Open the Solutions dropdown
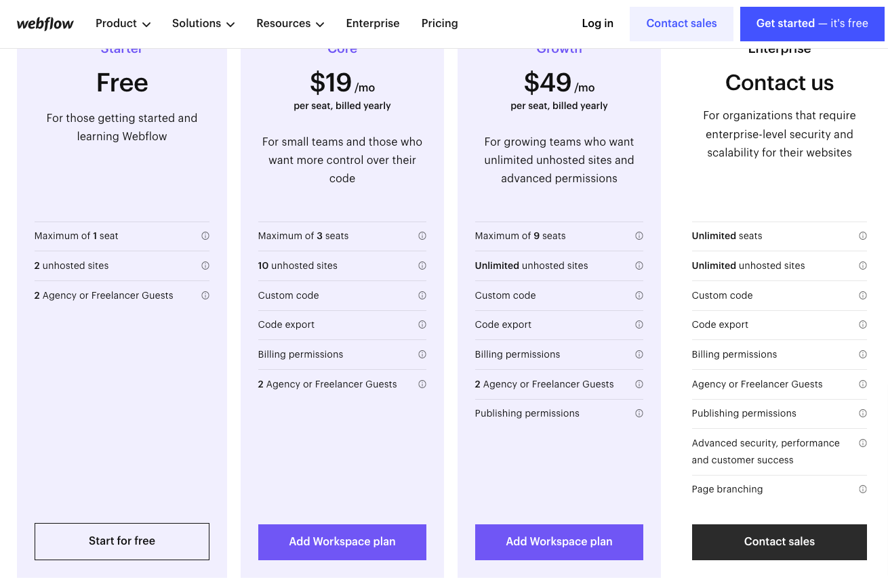The width and height of the screenshot is (888, 588). point(203,23)
